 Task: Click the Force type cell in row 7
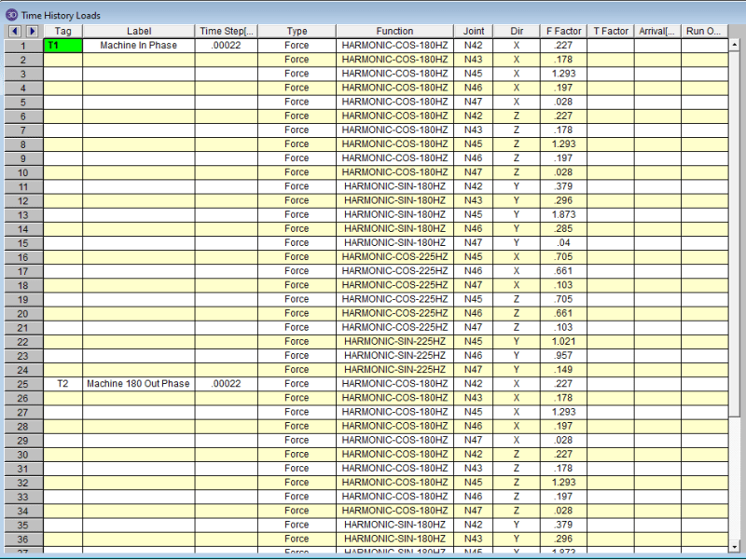point(297,130)
